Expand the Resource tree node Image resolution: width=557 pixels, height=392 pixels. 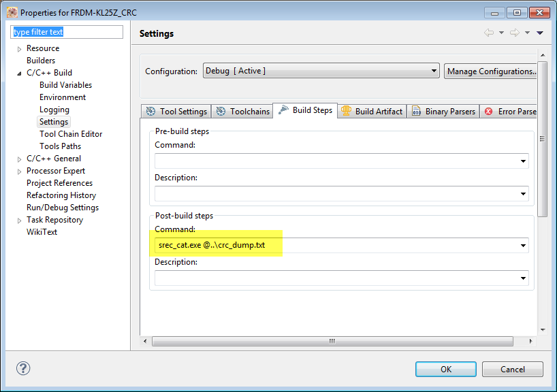click(x=19, y=49)
